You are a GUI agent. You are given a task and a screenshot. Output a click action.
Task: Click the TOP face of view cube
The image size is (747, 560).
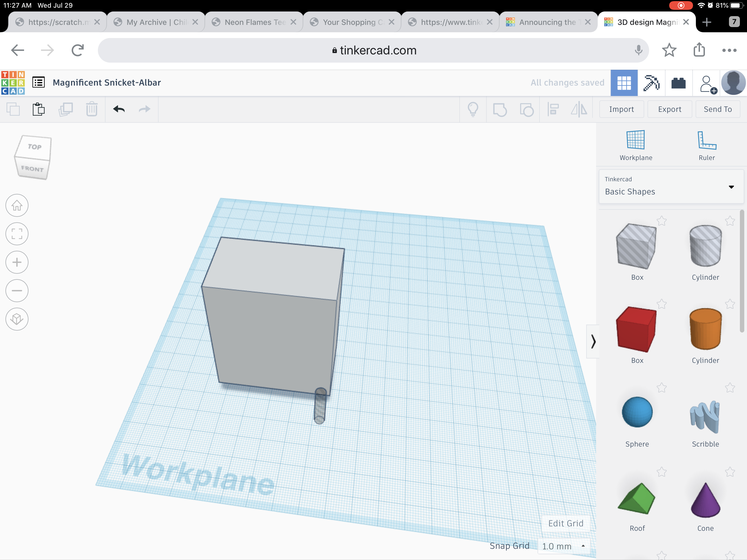pyautogui.click(x=34, y=147)
